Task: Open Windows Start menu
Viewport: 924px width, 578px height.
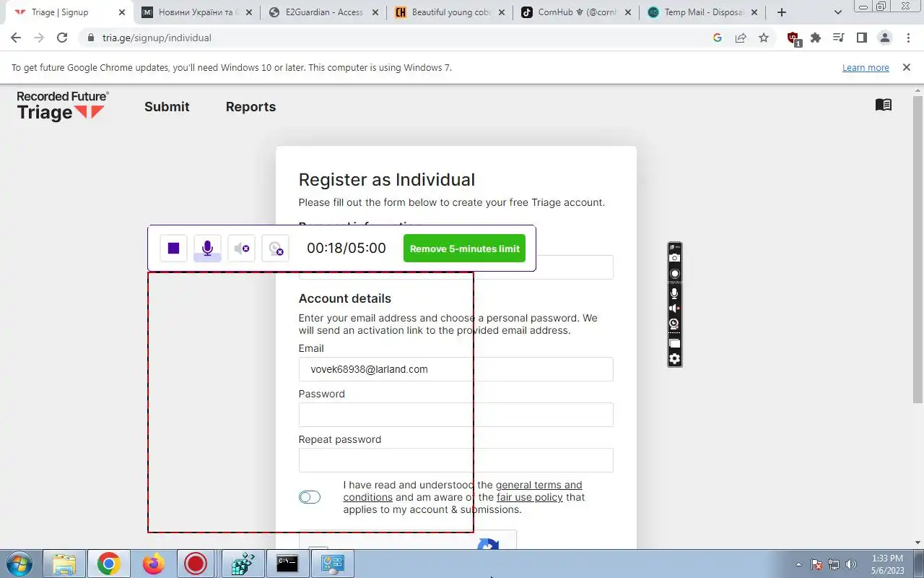Action: pyautogui.click(x=19, y=564)
